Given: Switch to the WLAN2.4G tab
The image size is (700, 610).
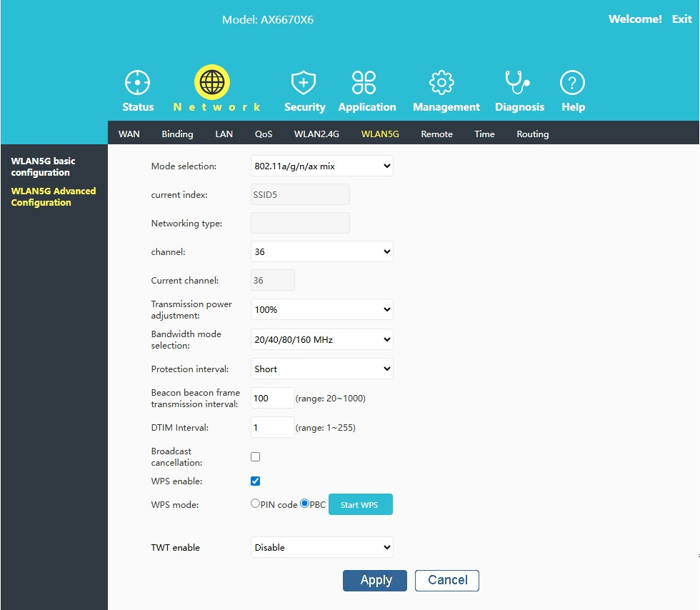Looking at the screenshot, I should pos(316,134).
